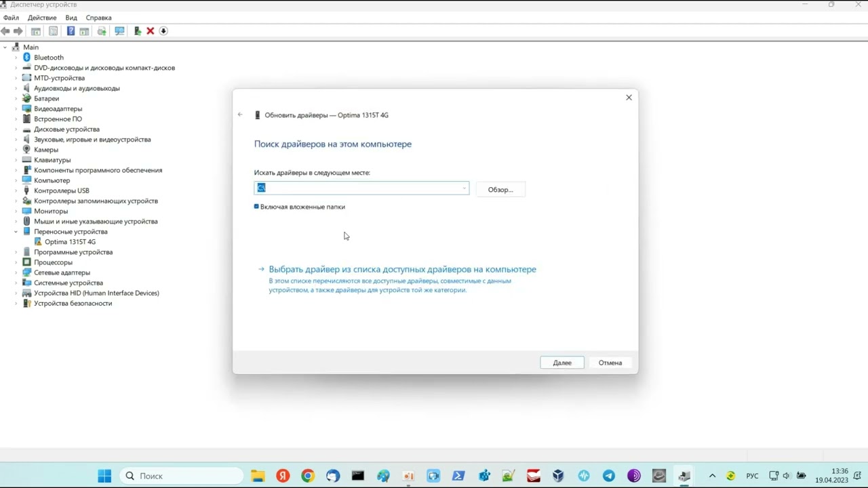868x488 pixels.
Task: Open Telegram from the taskbar
Action: pyautogui.click(x=609, y=476)
